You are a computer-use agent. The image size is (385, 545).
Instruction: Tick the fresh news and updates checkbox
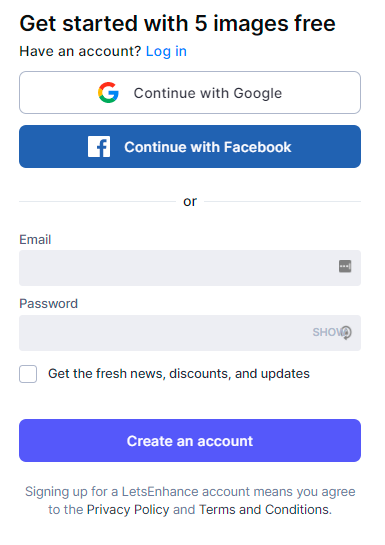(28, 374)
